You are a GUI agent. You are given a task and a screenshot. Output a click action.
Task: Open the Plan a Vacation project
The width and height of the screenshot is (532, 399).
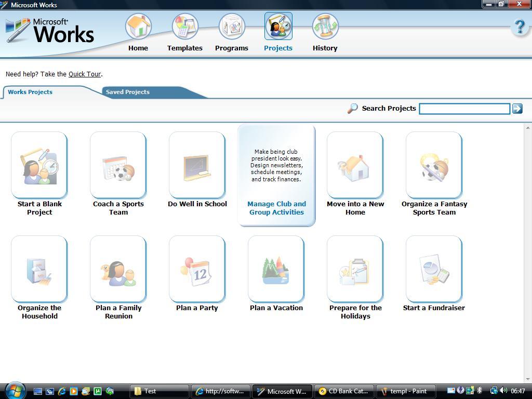coord(276,269)
